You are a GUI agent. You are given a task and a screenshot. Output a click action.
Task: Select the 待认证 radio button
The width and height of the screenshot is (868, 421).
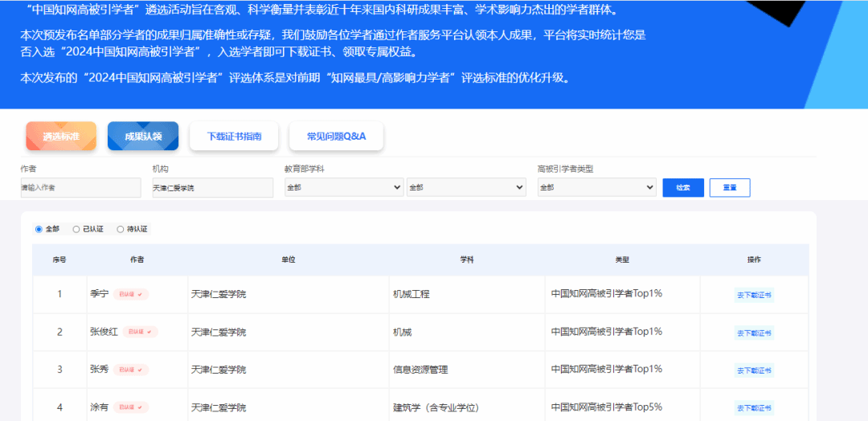tap(120, 229)
